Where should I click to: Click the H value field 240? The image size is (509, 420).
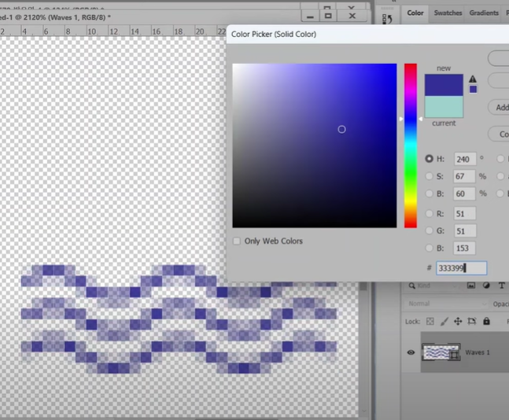(465, 159)
